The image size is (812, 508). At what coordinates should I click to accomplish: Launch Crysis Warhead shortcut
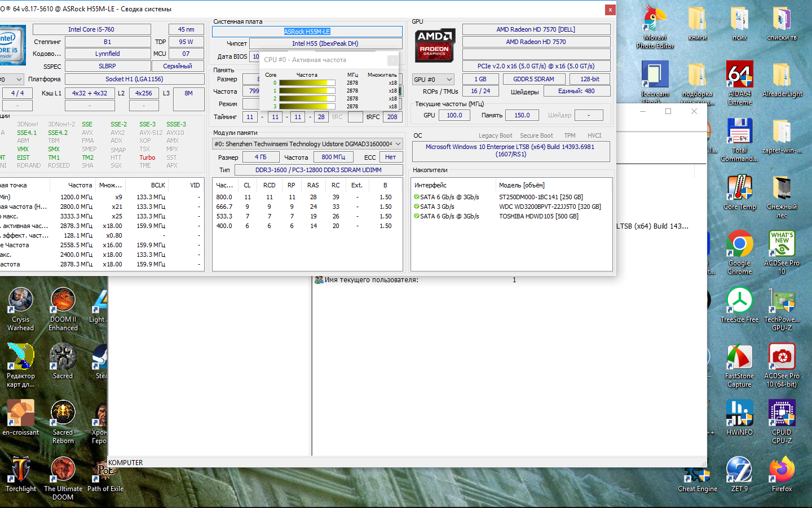click(21, 309)
